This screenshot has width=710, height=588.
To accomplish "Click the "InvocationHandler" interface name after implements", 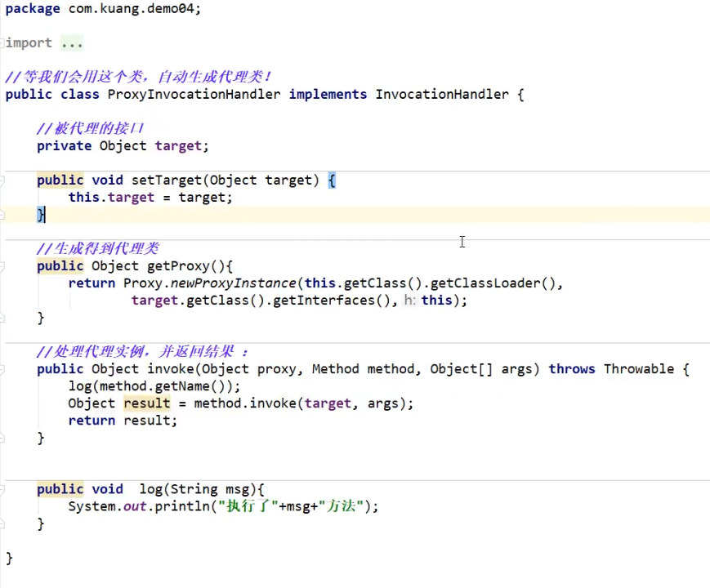I will click(442, 94).
